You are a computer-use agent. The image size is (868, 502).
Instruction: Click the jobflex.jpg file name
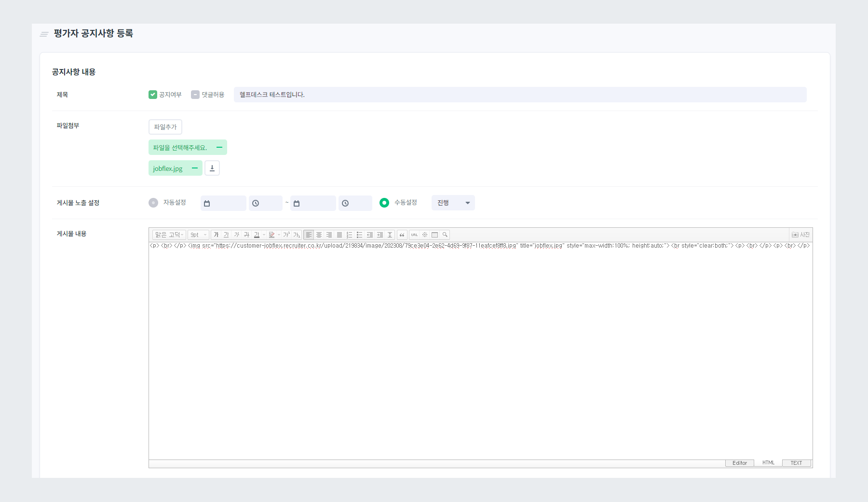click(168, 168)
